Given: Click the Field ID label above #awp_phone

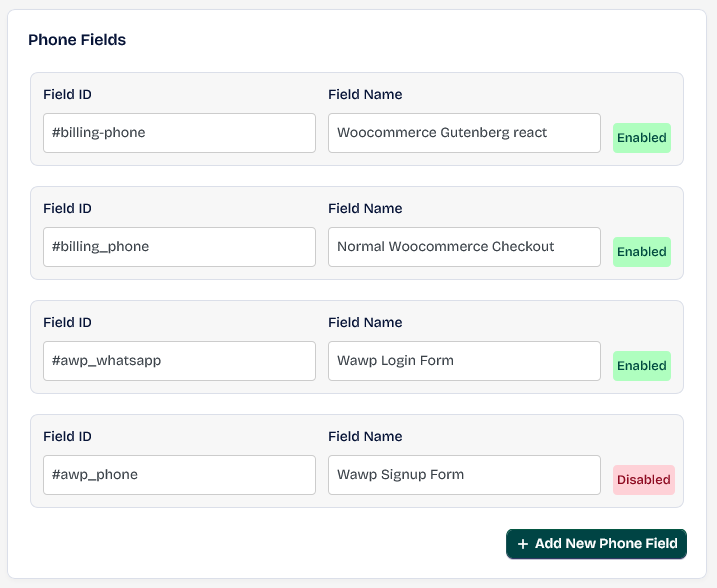Looking at the screenshot, I should pyautogui.click(x=68, y=437).
